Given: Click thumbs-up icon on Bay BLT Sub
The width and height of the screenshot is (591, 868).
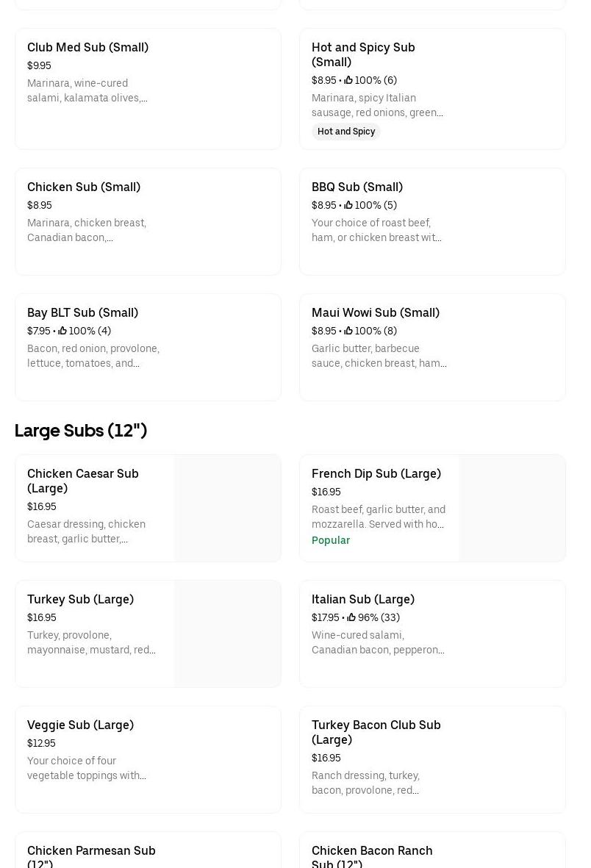Looking at the screenshot, I should point(62,331).
